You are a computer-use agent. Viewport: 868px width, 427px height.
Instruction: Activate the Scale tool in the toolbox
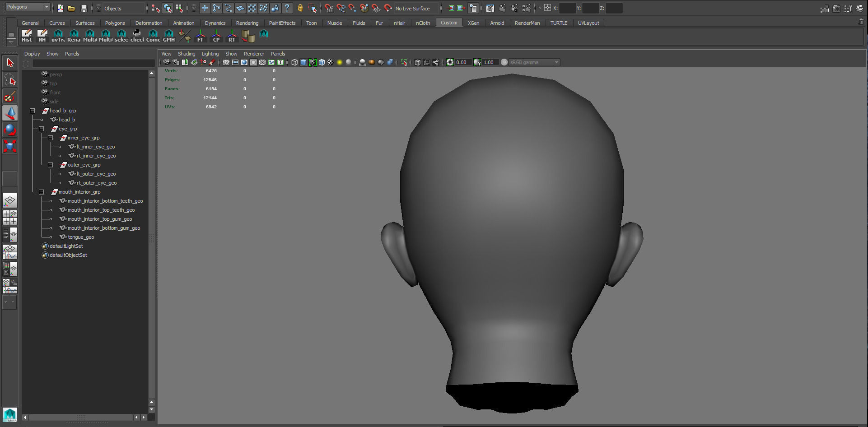(x=10, y=146)
